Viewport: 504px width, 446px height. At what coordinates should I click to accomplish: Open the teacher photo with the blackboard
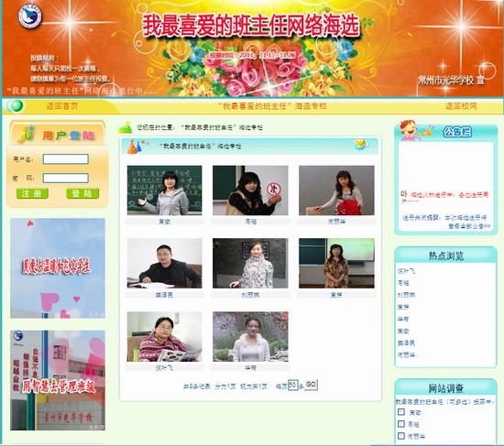pyautogui.click(x=165, y=190)
